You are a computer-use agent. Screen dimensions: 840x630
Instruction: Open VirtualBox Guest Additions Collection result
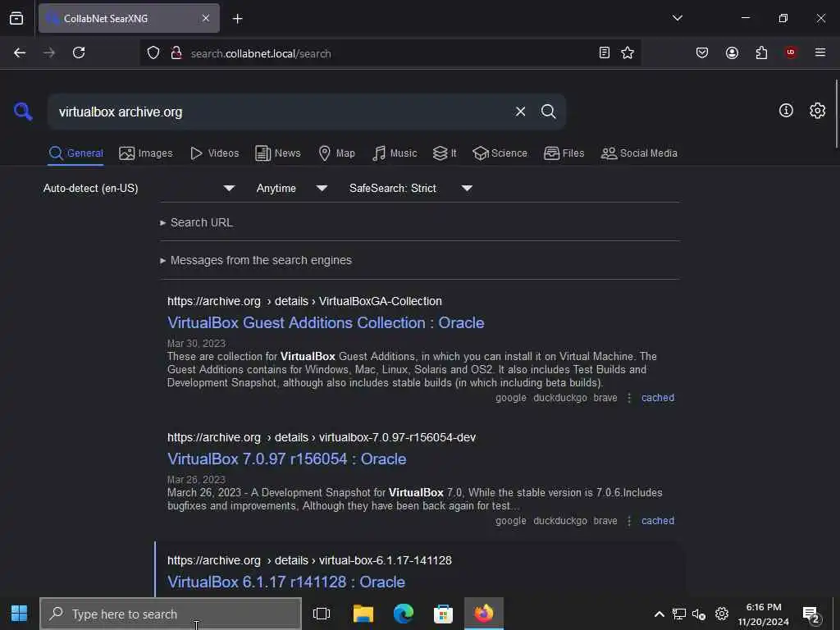click(x=326, y=322)
